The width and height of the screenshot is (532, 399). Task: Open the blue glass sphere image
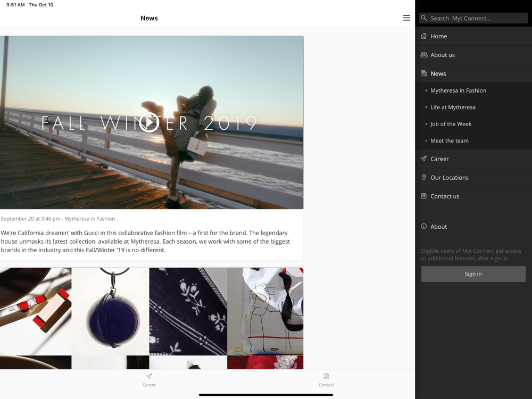(110, 311)
